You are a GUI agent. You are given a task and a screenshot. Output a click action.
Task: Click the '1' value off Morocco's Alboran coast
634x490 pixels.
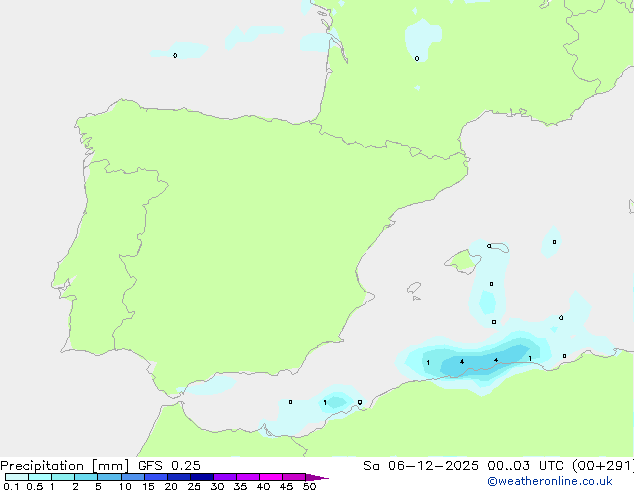click(325, 403)
